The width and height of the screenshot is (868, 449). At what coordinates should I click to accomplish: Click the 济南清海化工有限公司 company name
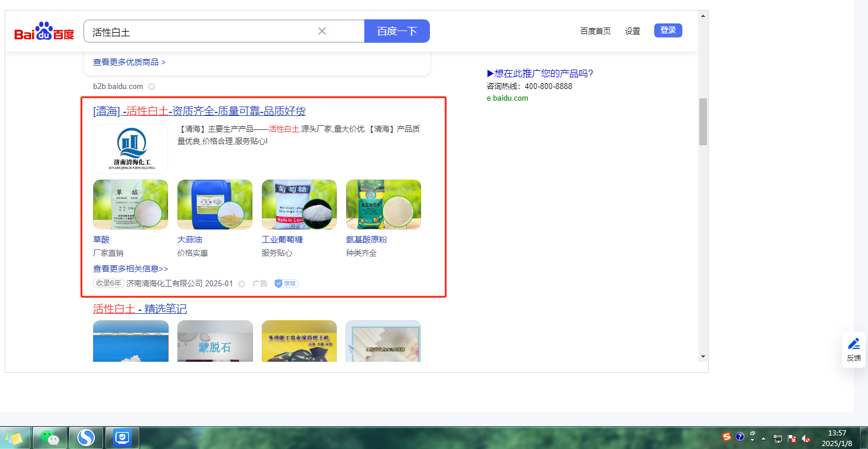click(164, 283)
